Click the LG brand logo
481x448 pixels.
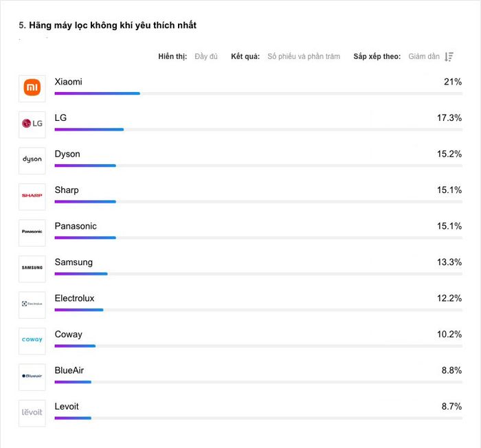32,124
